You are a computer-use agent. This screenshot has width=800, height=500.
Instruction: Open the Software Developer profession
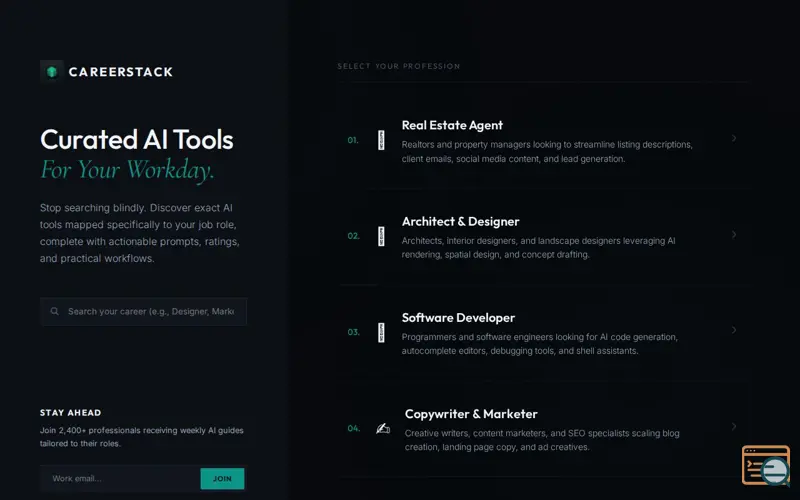(458, 318)
